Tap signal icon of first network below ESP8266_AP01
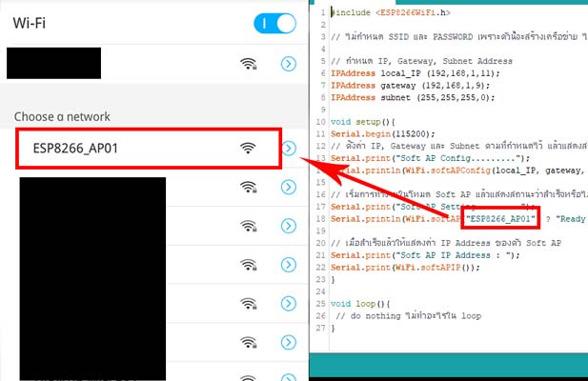588x381 pixels. coord(249,187)
